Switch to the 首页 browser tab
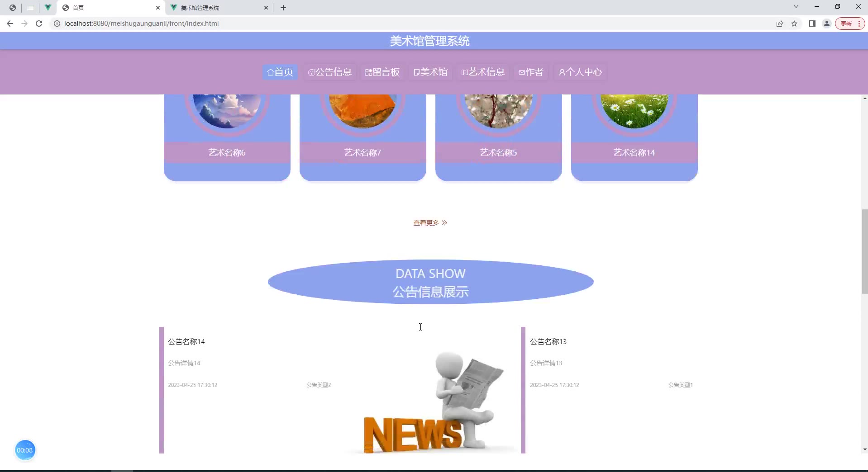This screenshot has height=472, width=868. (x=111, y=8)
